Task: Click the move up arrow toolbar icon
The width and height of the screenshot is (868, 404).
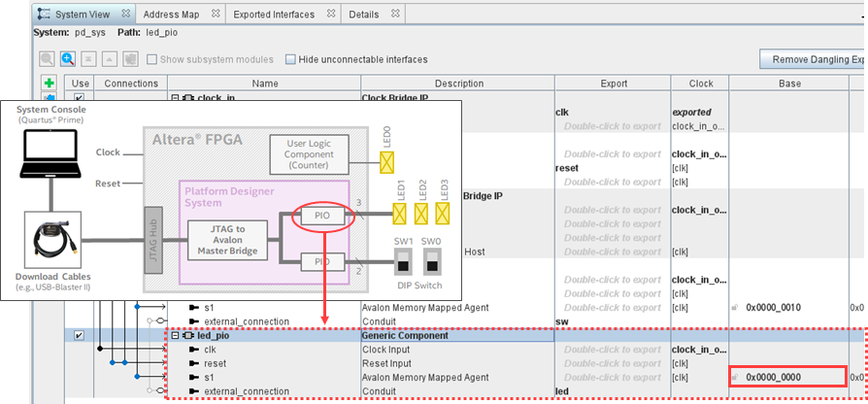Action: tap(108, 59)
